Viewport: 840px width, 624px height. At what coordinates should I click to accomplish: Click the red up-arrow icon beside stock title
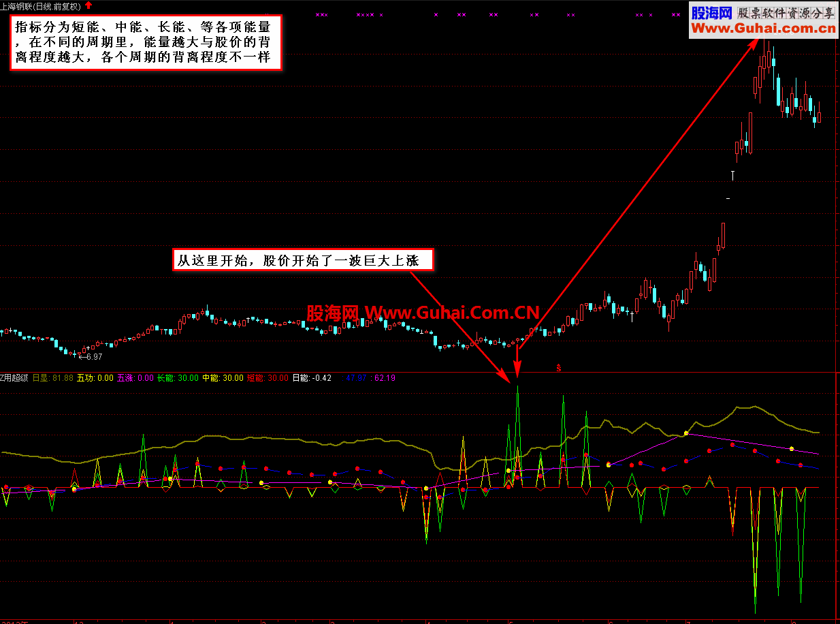pos(88,5)
